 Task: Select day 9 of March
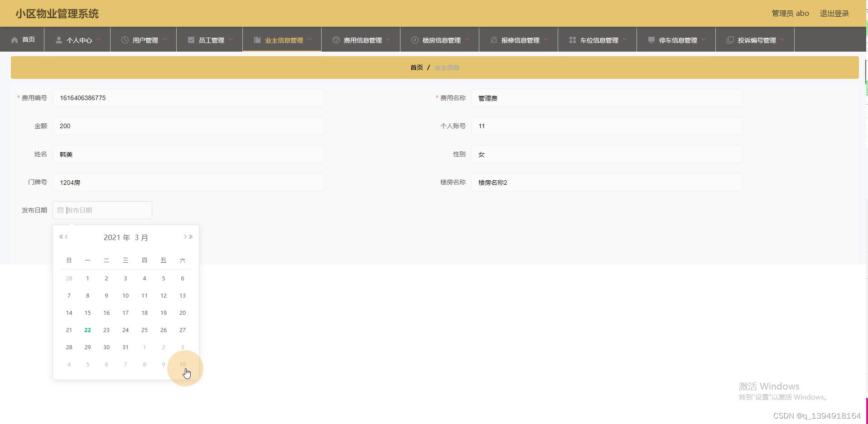tap(106, 296)
